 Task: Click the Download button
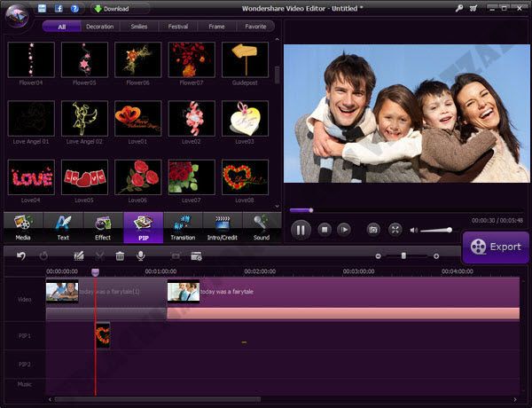click(112, 9)
